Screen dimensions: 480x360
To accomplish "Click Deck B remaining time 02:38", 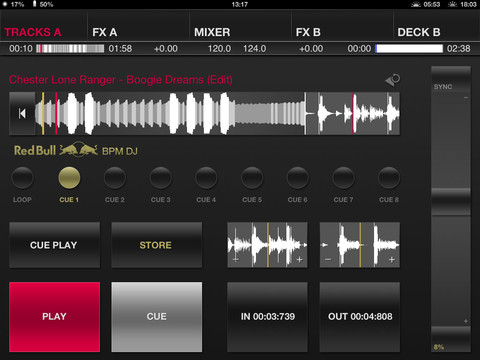I will coord(458,49).
